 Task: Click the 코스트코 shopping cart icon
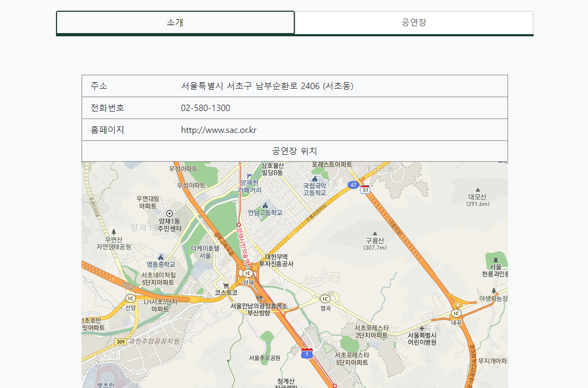tap(225, 286)
